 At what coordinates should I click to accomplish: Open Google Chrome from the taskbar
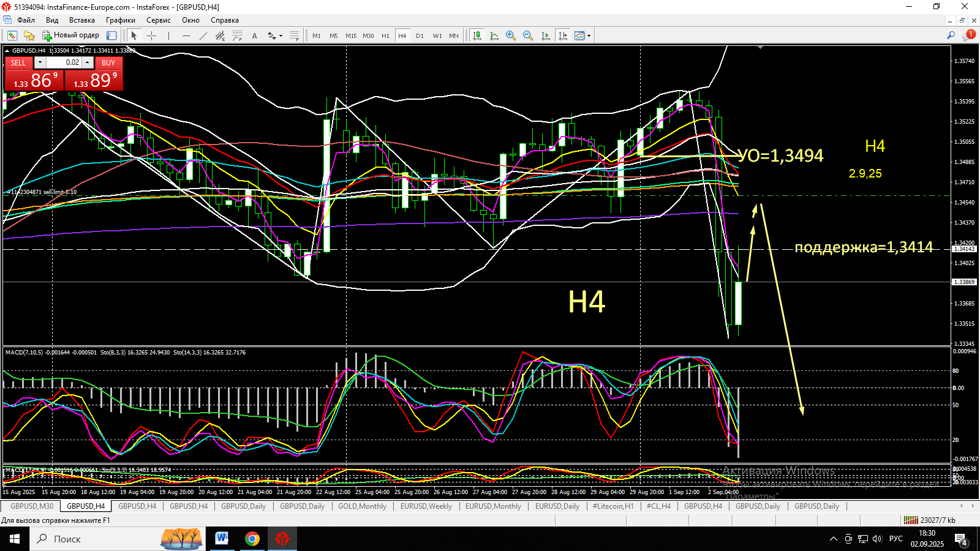(252, 539)
